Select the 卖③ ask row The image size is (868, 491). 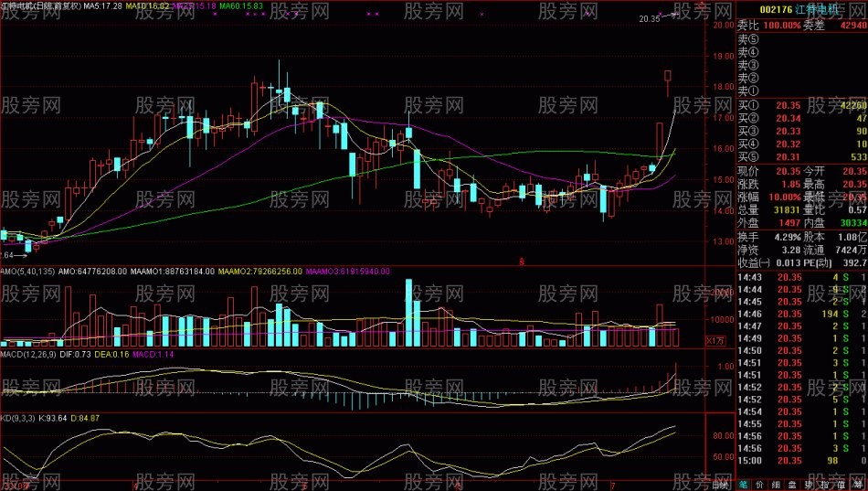(802, 65)
